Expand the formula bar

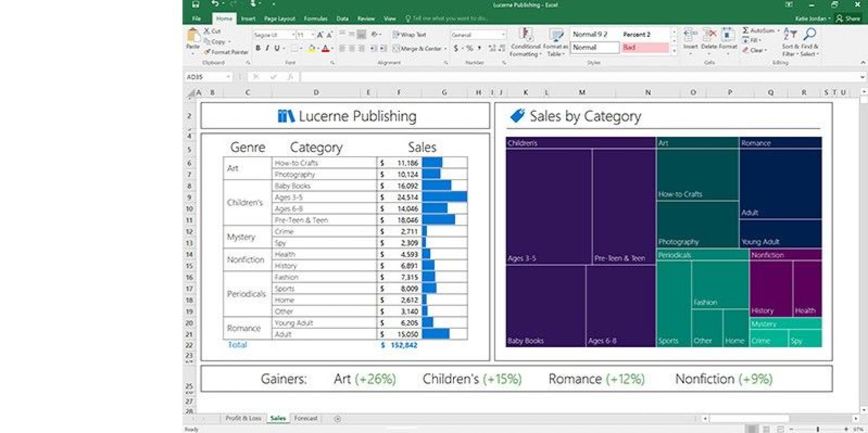pos(863,77)
